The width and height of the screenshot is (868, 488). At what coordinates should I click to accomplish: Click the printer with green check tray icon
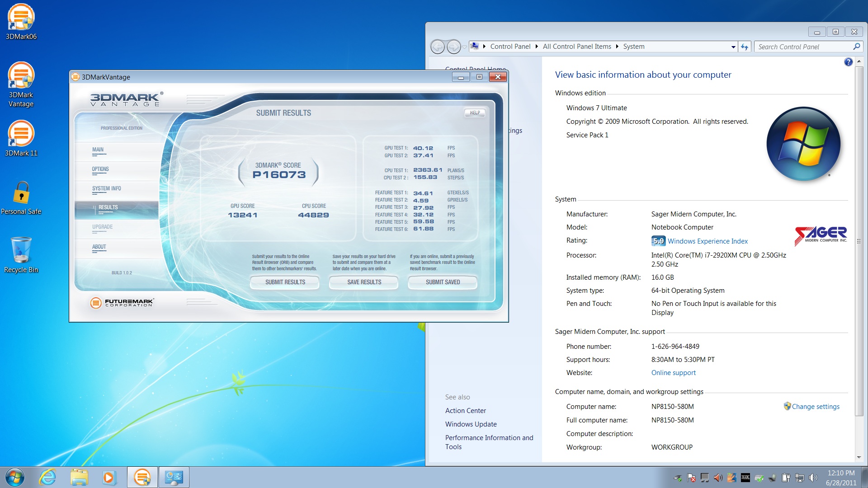(x=759, y=478)
